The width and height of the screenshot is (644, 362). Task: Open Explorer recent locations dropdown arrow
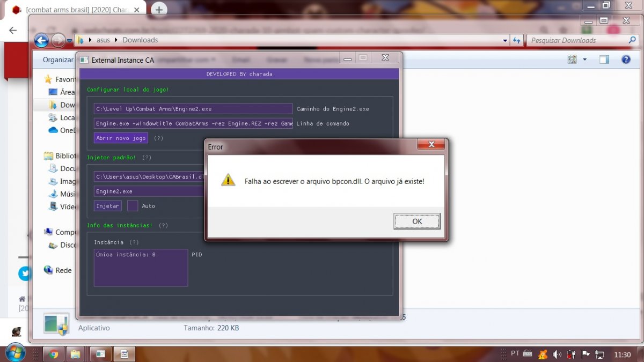click(x=69, y=40)
